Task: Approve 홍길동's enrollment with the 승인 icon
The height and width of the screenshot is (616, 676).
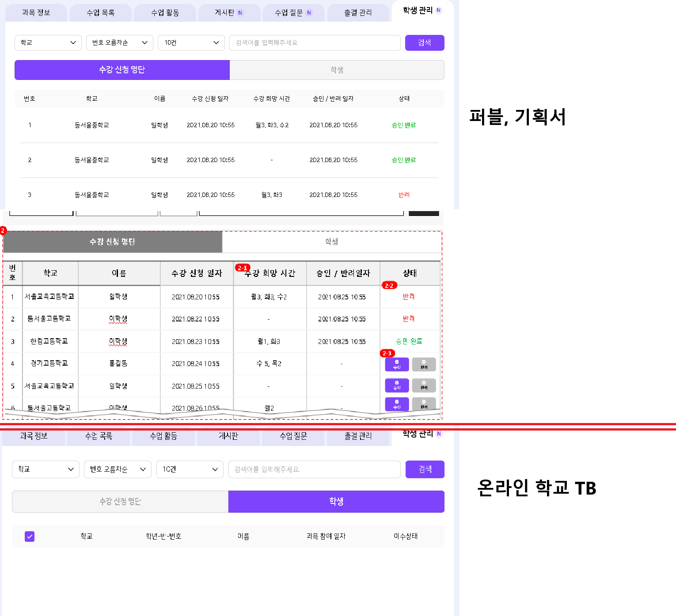Action: [397, 364]
